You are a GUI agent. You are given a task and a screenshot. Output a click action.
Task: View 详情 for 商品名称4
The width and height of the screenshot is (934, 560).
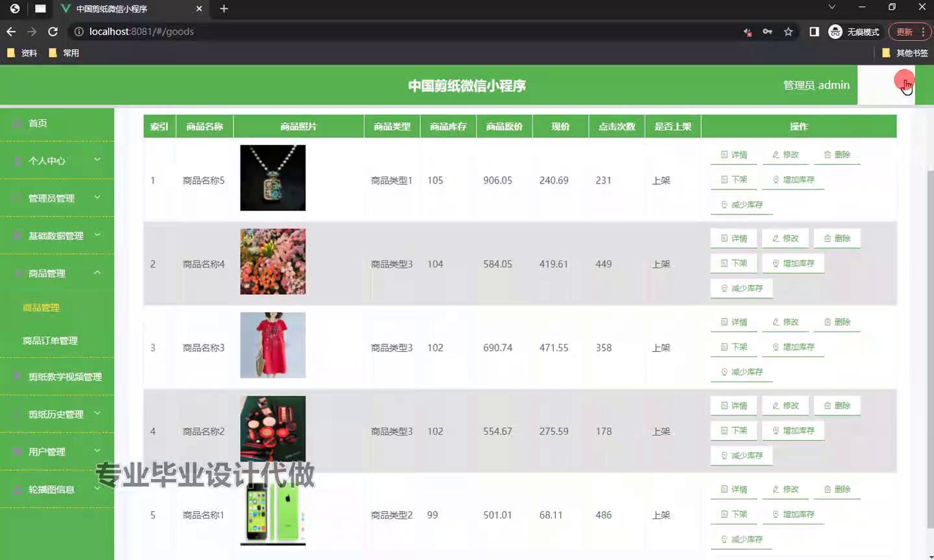(x=734, y=239)
